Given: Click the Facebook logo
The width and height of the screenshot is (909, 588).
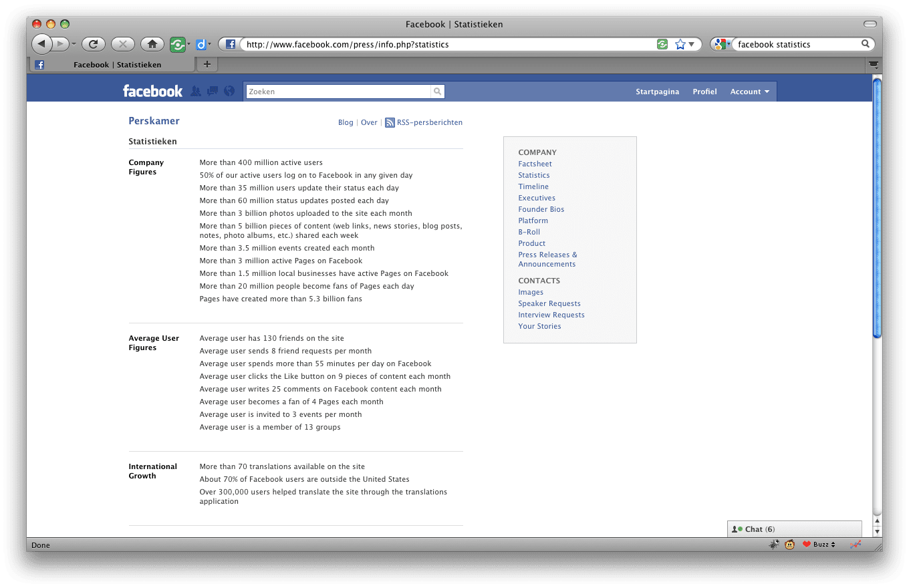Looking at the screenshot, I should click(152, 92).
